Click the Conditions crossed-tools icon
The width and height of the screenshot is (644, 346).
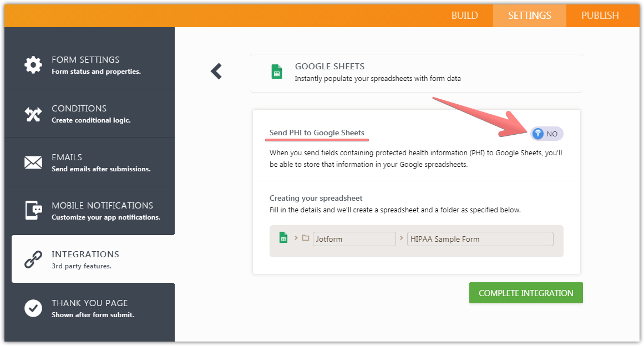(33, 114)
